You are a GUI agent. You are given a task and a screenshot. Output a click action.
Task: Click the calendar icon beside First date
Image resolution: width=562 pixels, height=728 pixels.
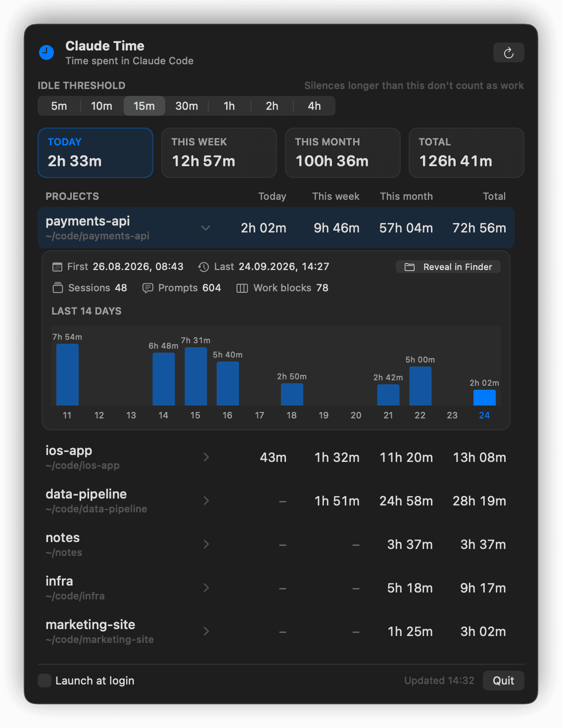[x=57, y=267]
